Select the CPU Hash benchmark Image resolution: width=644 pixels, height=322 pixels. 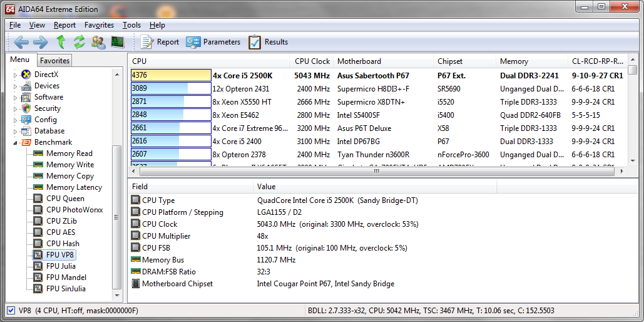pos(56,244)
